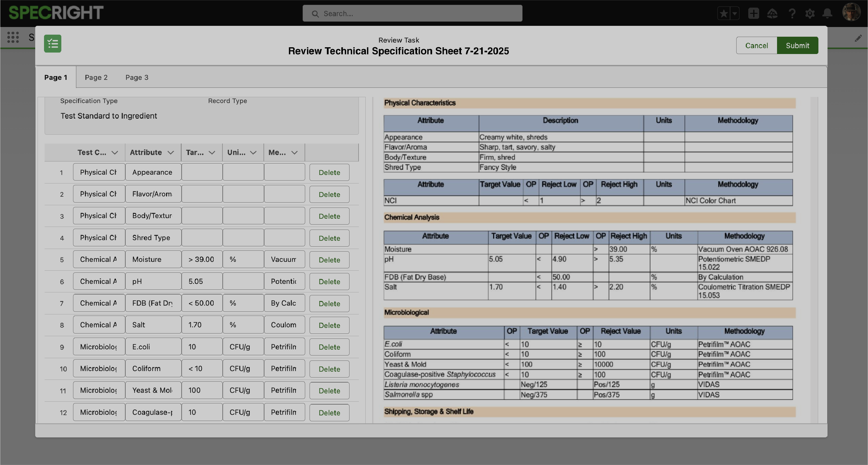Focus the global Search field

pyautogui.click(x=413, y=14)
